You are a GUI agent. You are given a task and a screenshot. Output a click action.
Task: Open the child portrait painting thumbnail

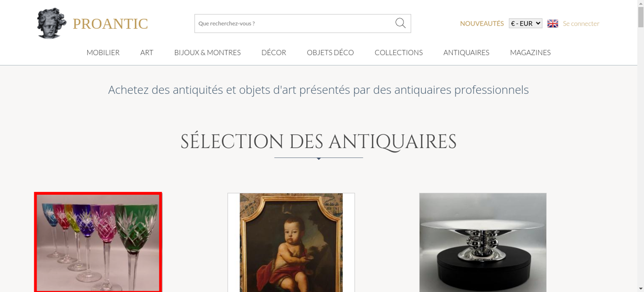(x=291, y=242)
